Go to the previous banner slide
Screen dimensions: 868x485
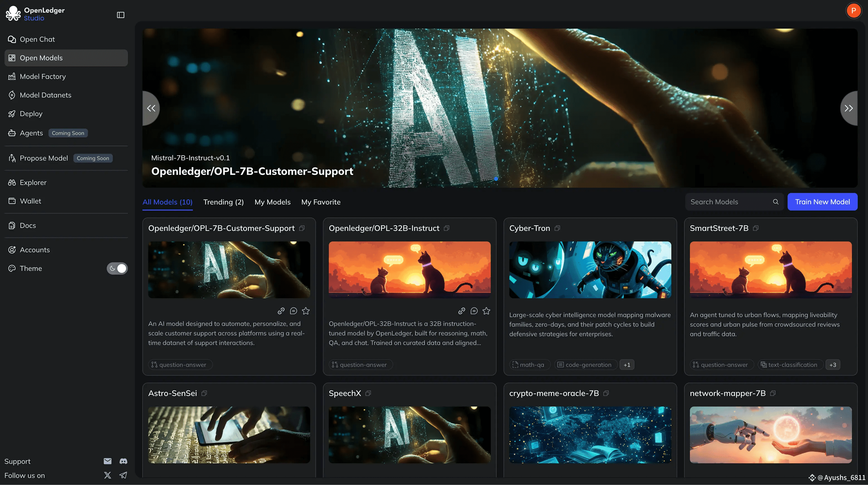point(151,108)
